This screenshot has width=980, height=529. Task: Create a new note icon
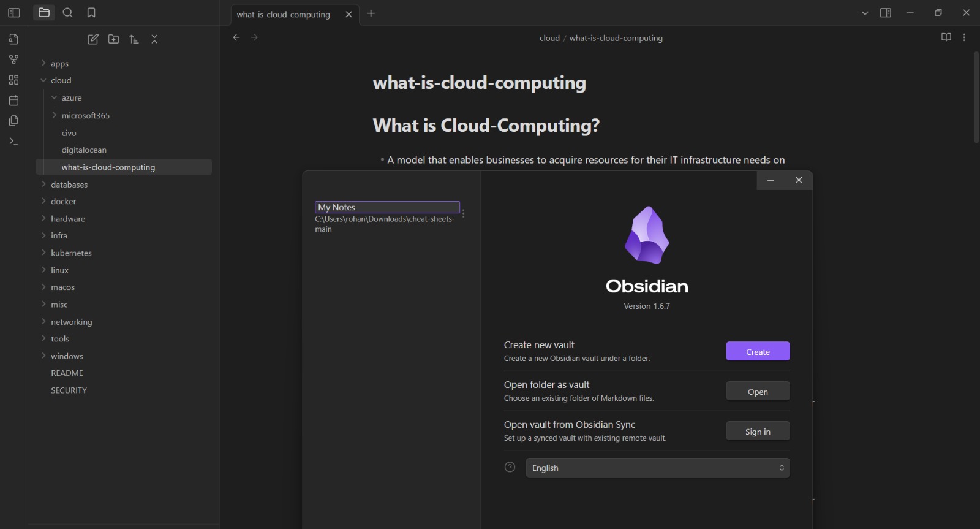pos(93,39)
